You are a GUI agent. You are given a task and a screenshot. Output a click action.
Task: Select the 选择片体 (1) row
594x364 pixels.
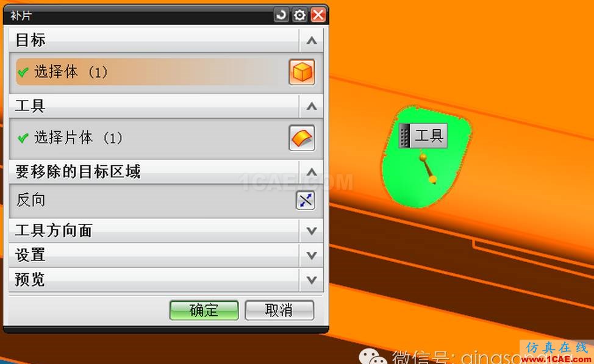(166, 138)
